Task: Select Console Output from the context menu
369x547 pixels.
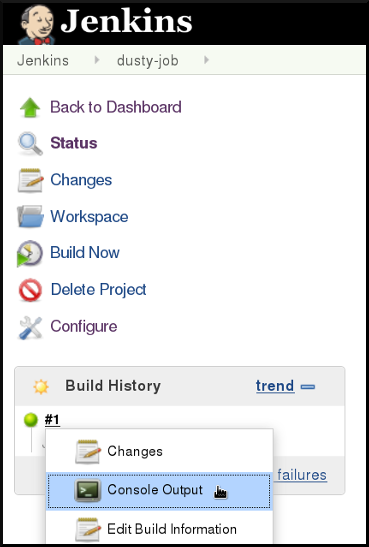Action: pyautogui.click(x=159, y=490)
